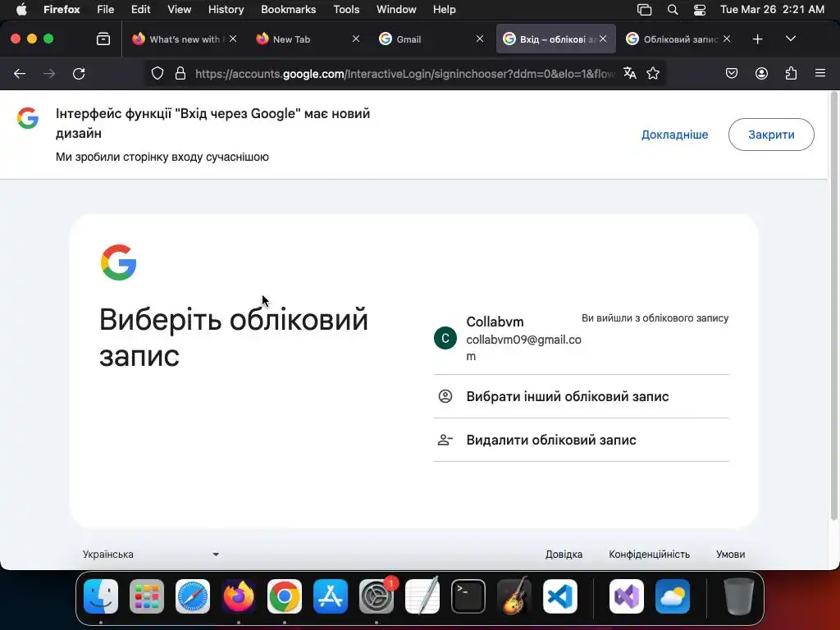Open Trash from the Dock
The image size is (840, 630).
(x=739, y=596)
